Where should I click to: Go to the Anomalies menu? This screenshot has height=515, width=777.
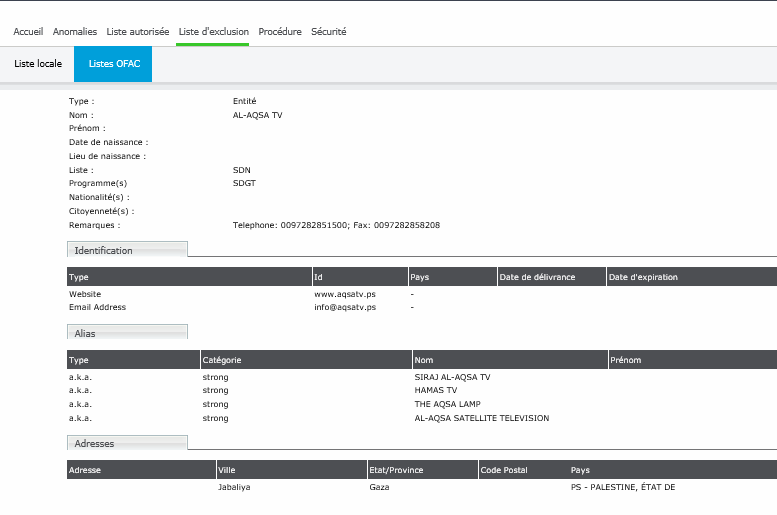[x=75, y=32]
